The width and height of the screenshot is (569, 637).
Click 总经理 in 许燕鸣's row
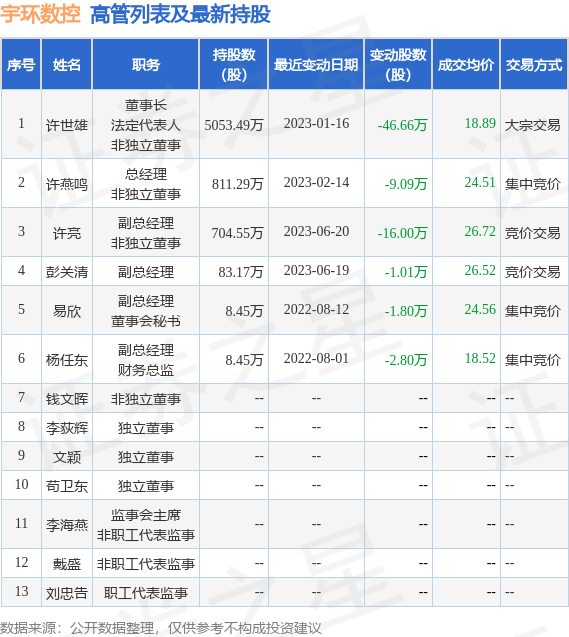pos(146,174)
